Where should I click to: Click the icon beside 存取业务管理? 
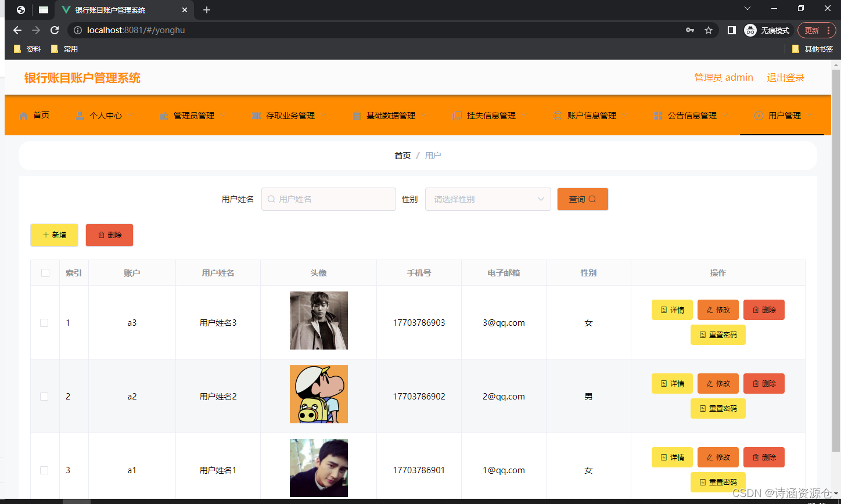pos(256,116)
